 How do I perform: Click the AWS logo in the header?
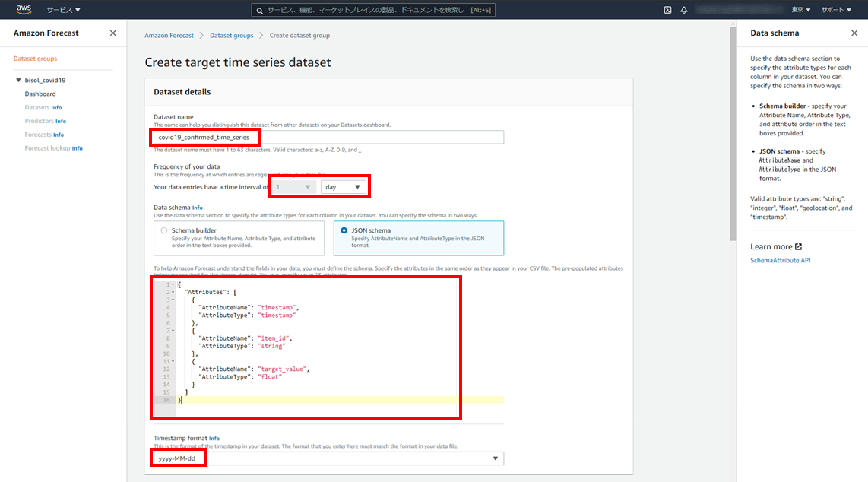coord(24,10)
